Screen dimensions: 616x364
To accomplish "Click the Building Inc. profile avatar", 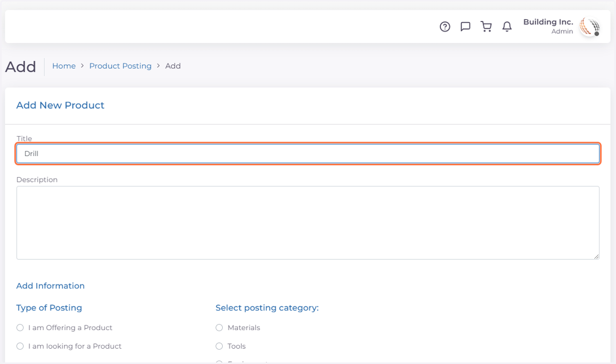I will coord(590,27).
